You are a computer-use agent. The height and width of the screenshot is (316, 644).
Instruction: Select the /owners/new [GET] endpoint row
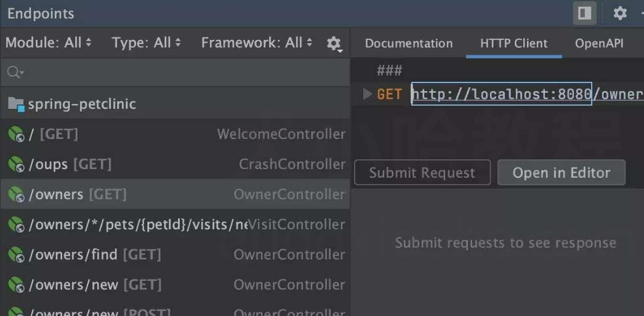[x=175, y=285]
